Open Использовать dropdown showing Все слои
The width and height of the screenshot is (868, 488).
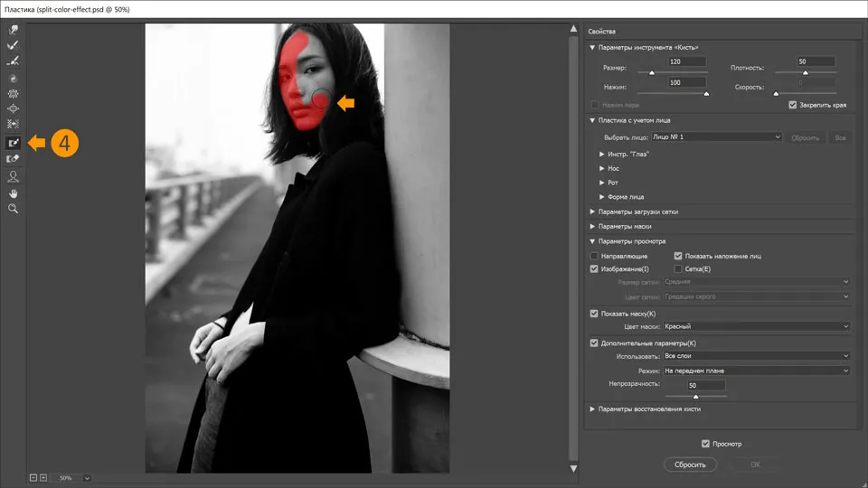(x=756, y=356)
